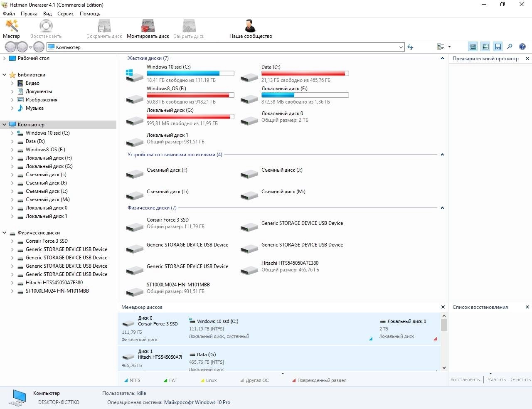The height and width of the screenshot is (409, 532).
Task: Launch the Мастер wizard tool
Action: 12,29
